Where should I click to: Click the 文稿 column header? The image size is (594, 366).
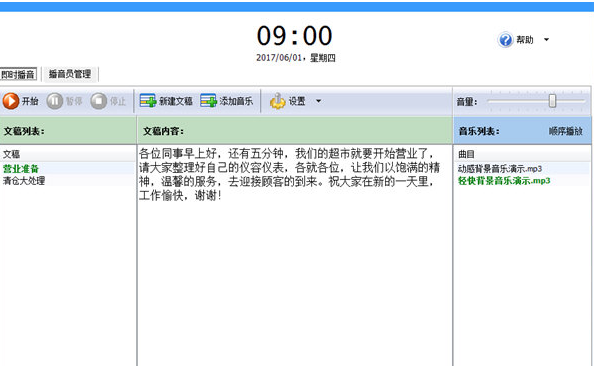coord(67,154)
